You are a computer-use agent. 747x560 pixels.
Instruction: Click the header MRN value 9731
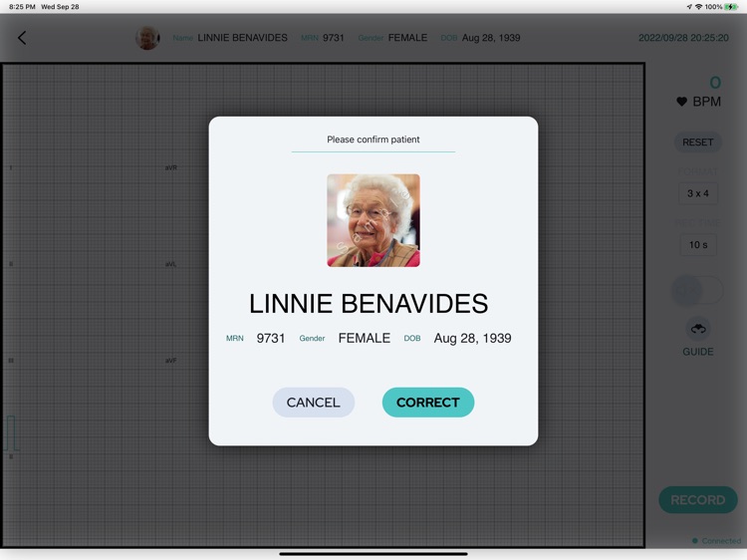click(x=334, y=38)
